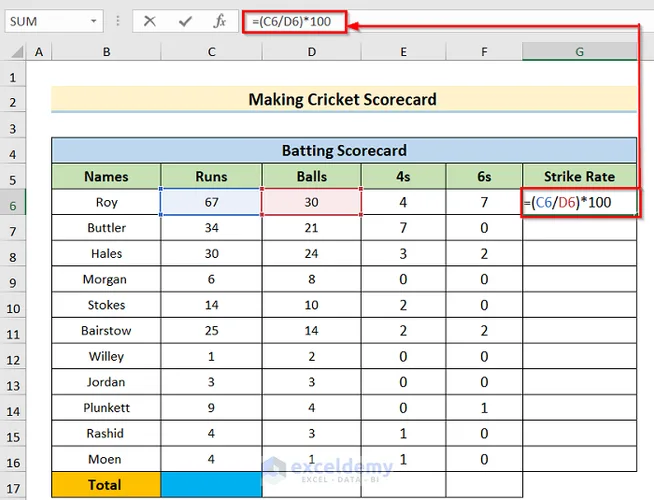Click Hales' balls cell showing 24
654x500 pixels.
tap(312, 254)
